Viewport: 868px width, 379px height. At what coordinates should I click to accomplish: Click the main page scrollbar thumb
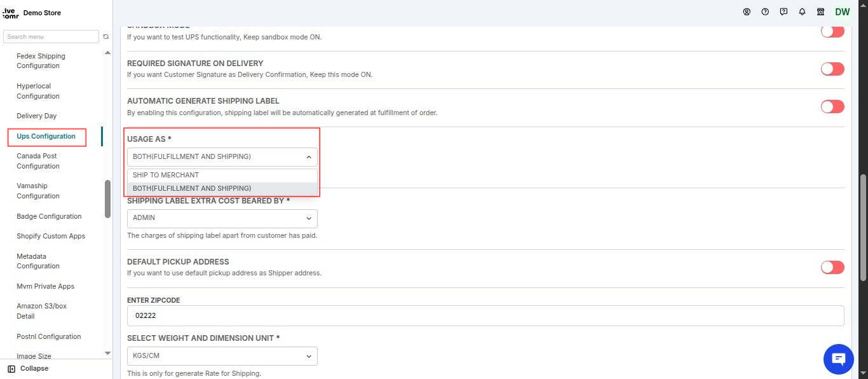(x=863, y=227)
